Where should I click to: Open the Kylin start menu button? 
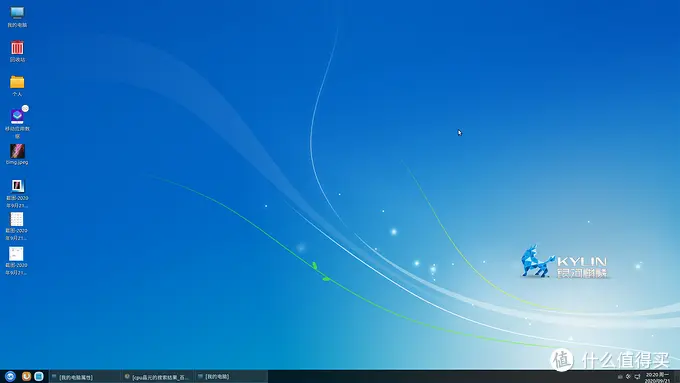point(10,376)
